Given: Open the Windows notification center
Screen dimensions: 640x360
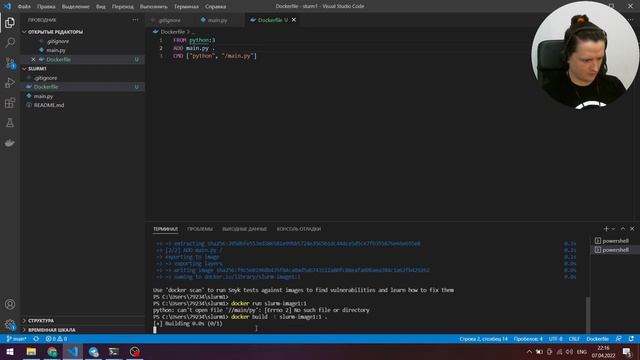Looking at the screenshot, I should [x=627, y=352].
